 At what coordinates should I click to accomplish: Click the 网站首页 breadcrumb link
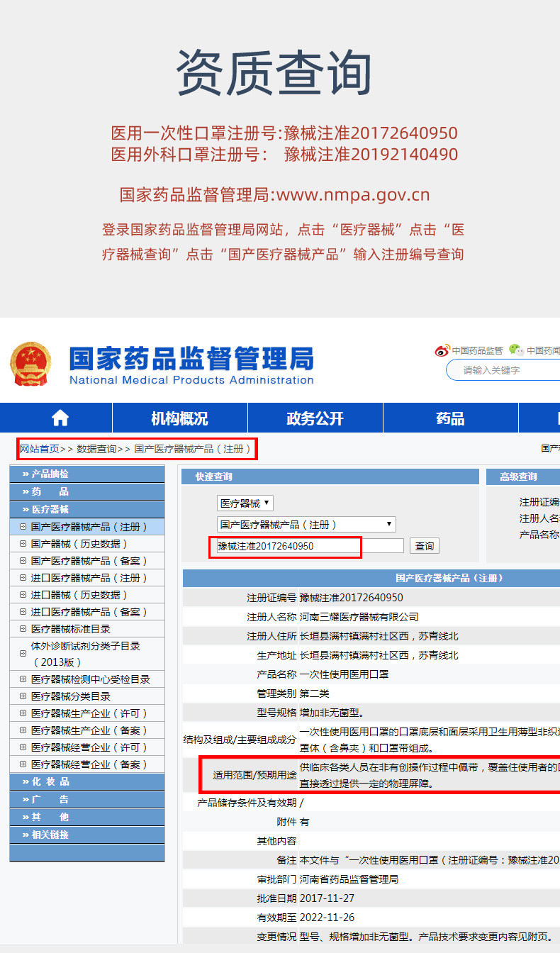click(40, 449)
